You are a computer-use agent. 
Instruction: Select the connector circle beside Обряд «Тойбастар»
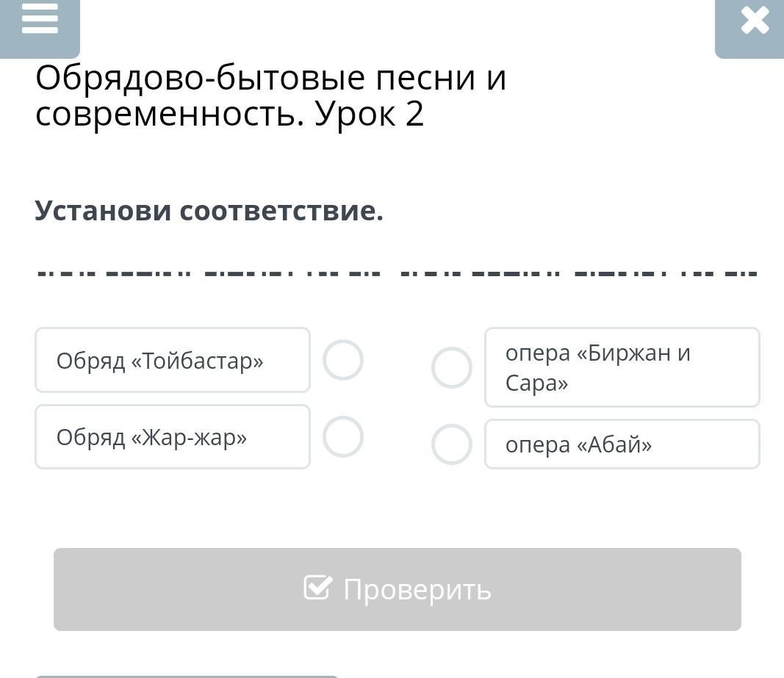tap(343, 360)
